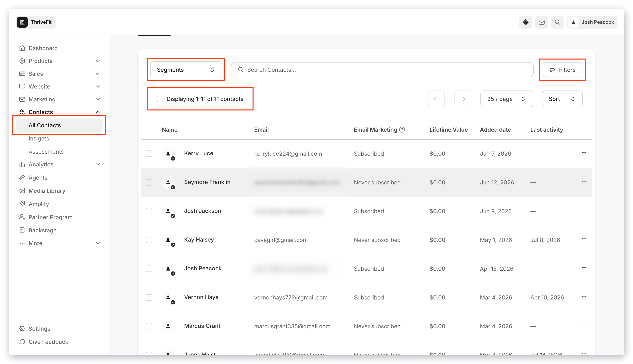Screen dimensions: 633x364
Task: Open the diamond upgrade icon in header
Action: point(525,22)
